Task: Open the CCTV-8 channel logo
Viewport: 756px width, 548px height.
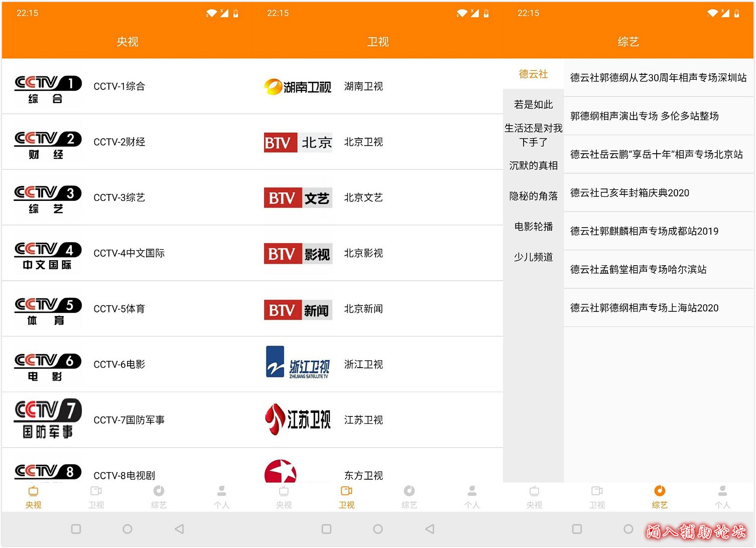Action: [x=48, y=473]
